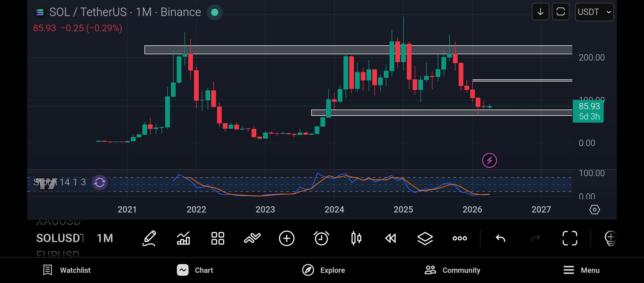644x283 pixels.
Task: Open the indicators chart icon
Action: 183,238
